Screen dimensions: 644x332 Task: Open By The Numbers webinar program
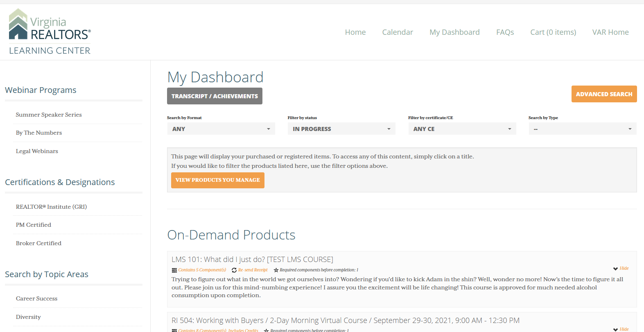click(x=39, y=133)
